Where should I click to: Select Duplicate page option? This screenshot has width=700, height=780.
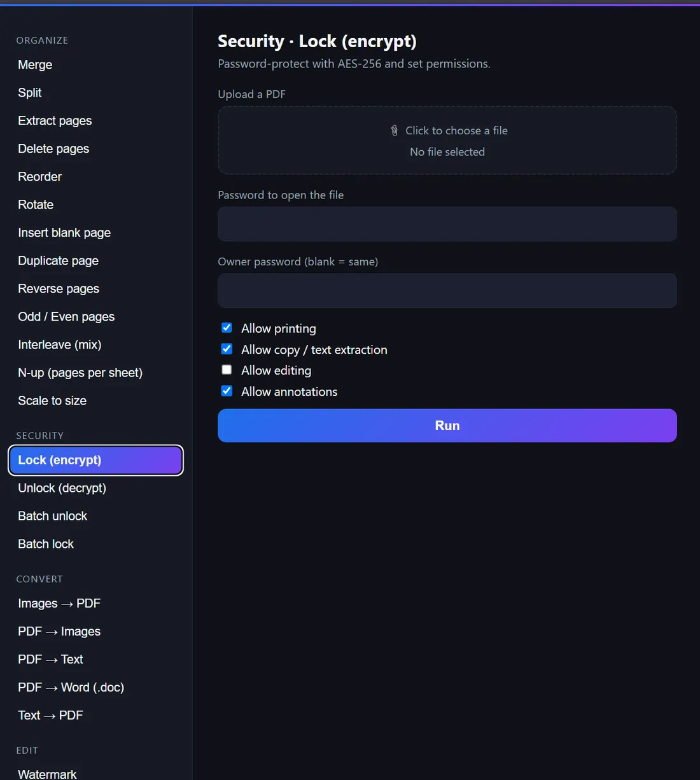pyautogui.click(x=95, y=261)
